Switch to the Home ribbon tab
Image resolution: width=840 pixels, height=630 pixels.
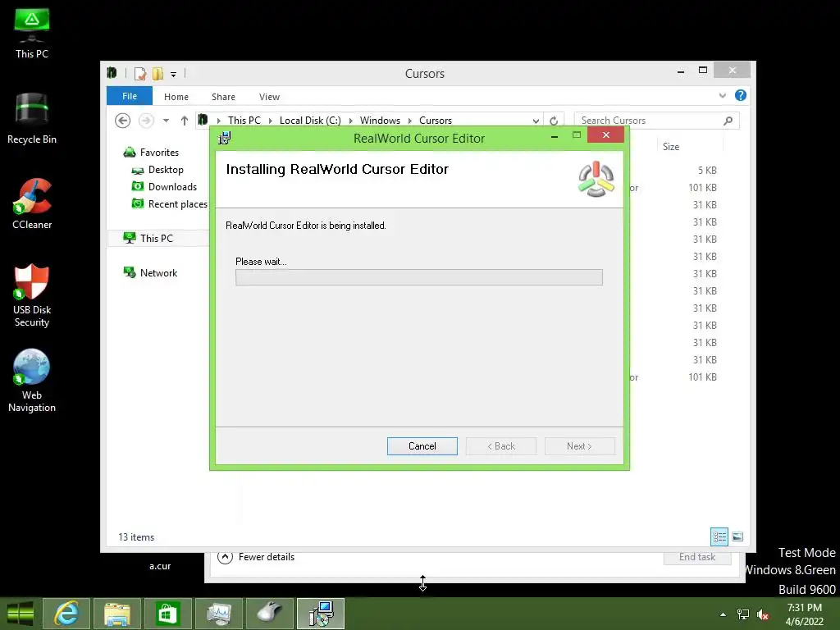176,97
